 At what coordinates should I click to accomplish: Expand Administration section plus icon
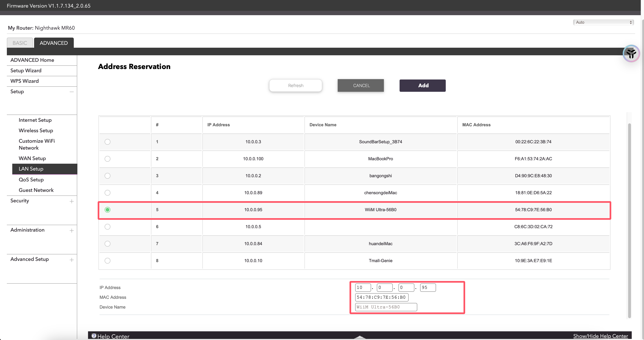72,231
